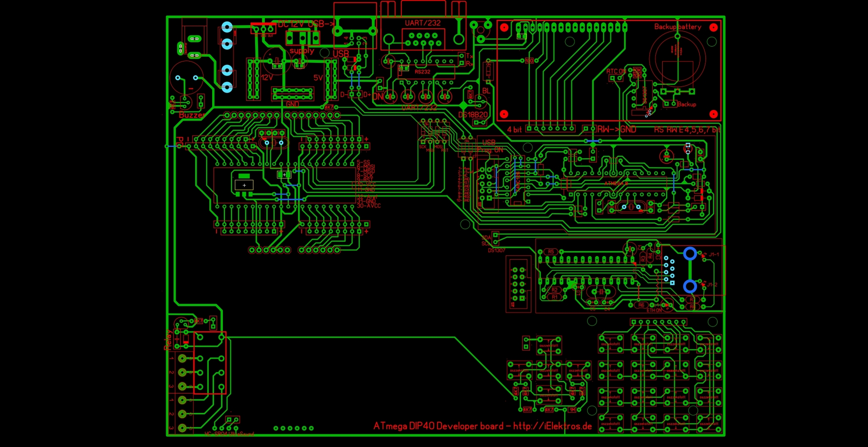Click the "BL" backlight label
The height and width of the screenshot is (447, 868).
pyautogui.click(x=486, y=91)
